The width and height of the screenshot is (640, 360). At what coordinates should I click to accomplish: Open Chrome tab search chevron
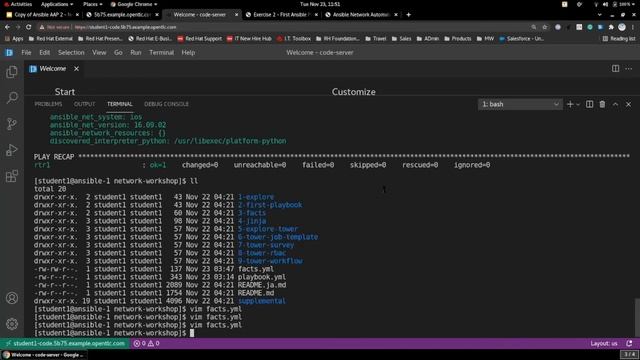(x=599, y=15)
